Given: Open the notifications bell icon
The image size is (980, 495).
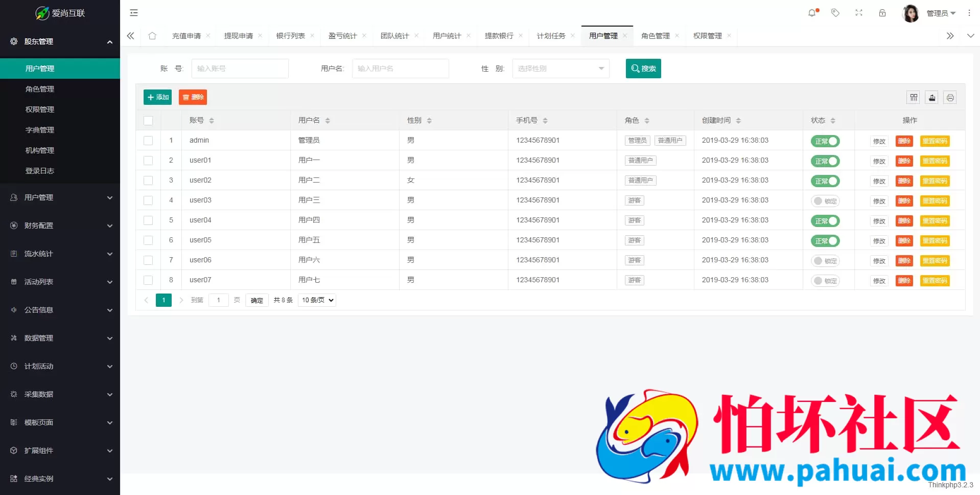Looking at the screenshot, I should point(812,12).
